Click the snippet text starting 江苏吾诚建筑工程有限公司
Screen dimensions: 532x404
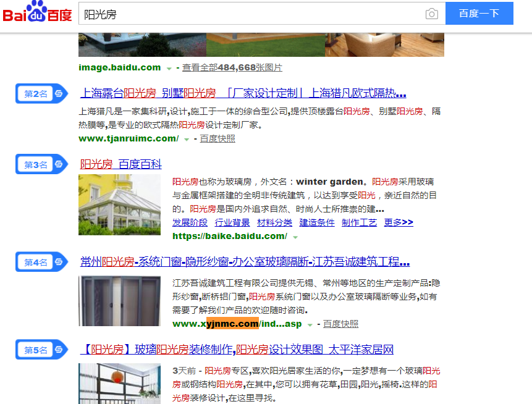(x=306, y=297)
